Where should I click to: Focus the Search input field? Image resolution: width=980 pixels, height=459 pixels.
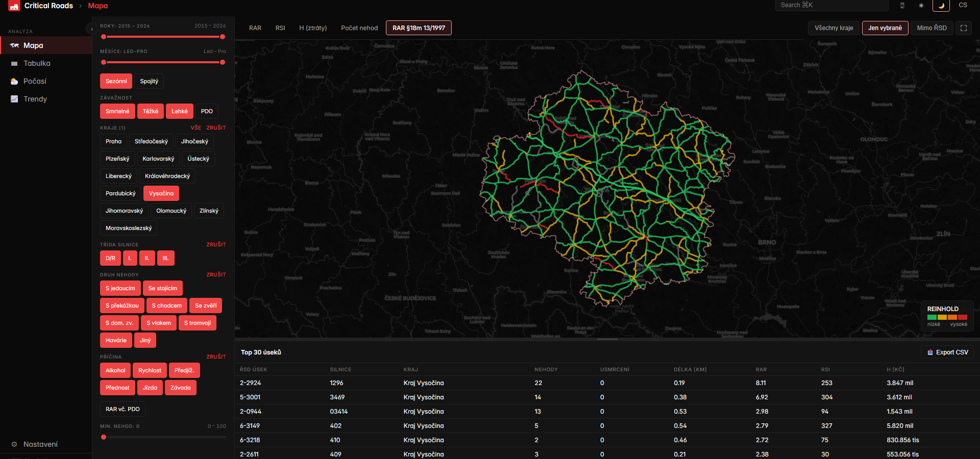pos(832,5)
